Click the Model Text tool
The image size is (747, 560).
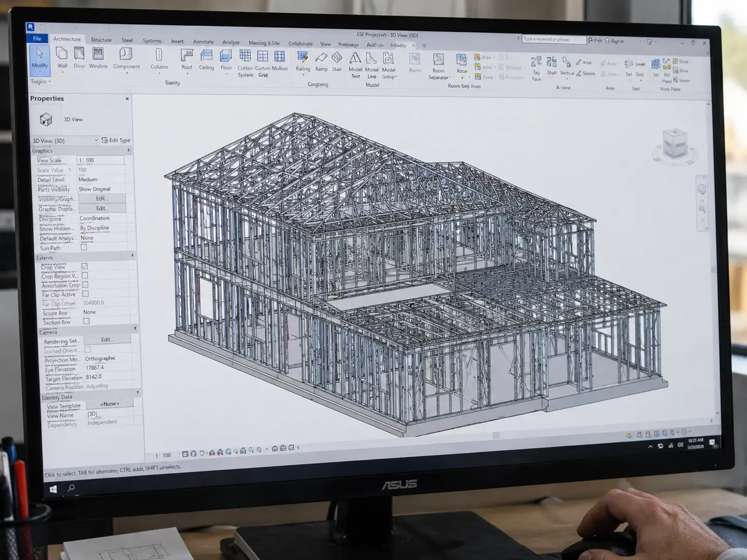(x=355, y=65)
